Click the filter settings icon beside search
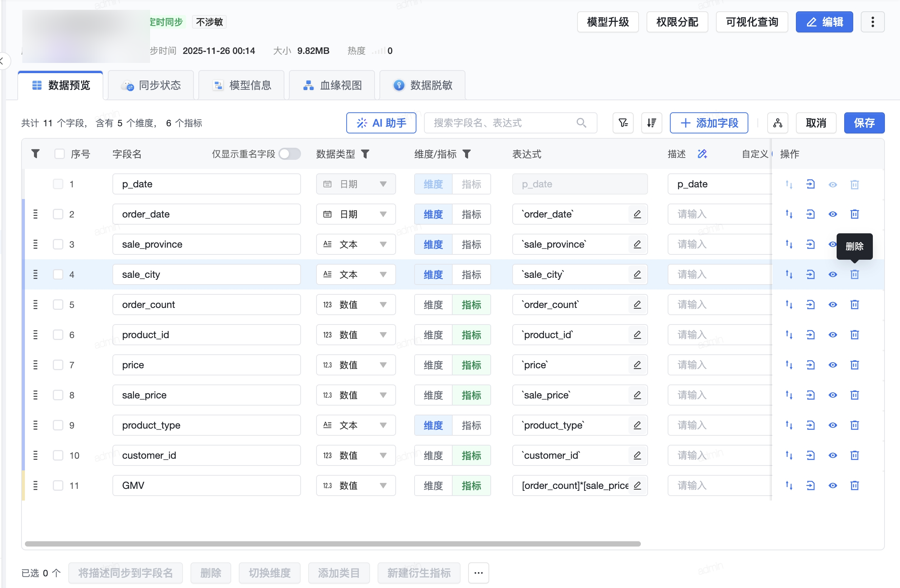Image resolution: width=900 pixels, height=588 pixels. pos(623,123)
